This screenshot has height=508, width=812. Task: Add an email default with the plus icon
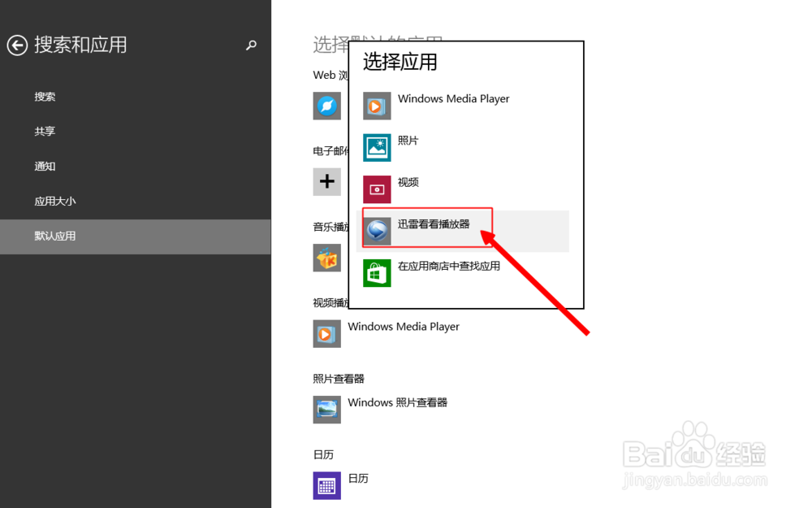click(x=326, y=181)
